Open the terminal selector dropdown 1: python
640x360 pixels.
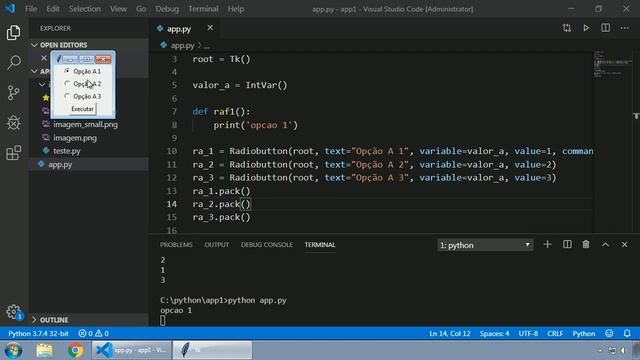point(485,245)
